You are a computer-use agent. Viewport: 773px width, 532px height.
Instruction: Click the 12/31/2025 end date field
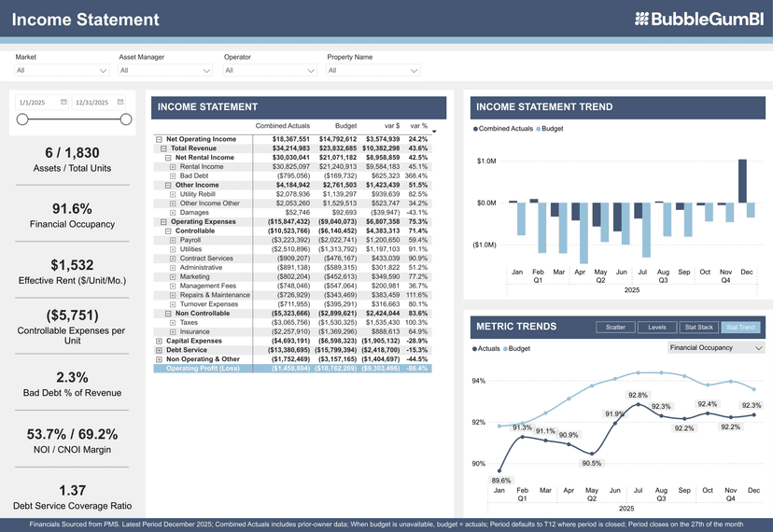click(x=99, y=102)
